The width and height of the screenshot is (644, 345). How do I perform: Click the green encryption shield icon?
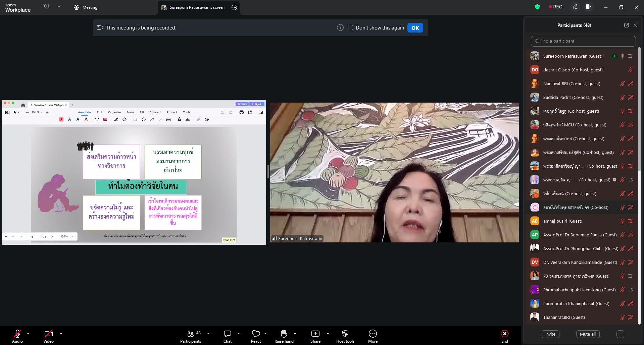click(537, 7)
